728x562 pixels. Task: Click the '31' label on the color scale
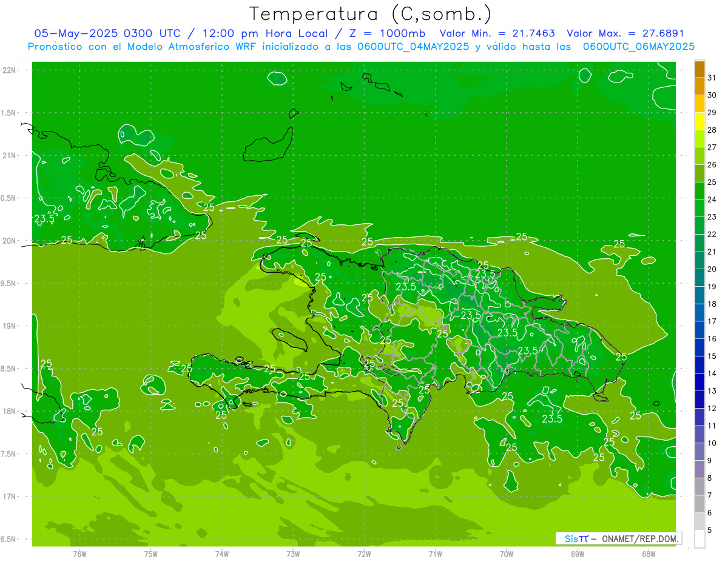[x=712, y=78]
